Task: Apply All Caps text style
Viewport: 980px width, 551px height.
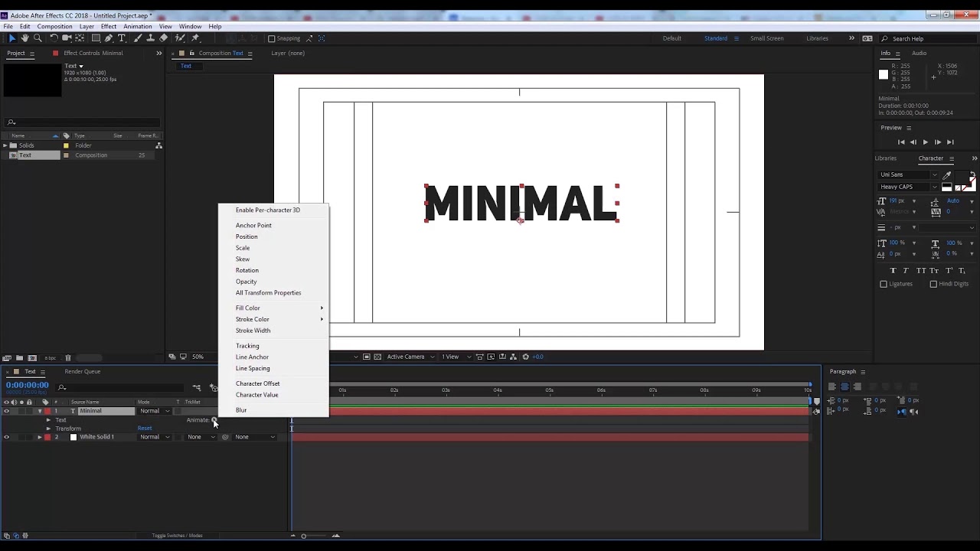Action: pyautogui.click(x=921, y=270)
